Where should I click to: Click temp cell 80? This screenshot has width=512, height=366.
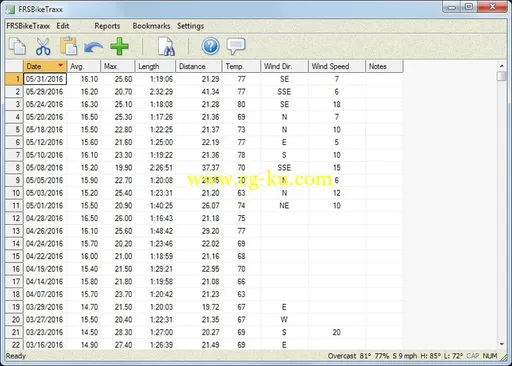click(241, 104)
